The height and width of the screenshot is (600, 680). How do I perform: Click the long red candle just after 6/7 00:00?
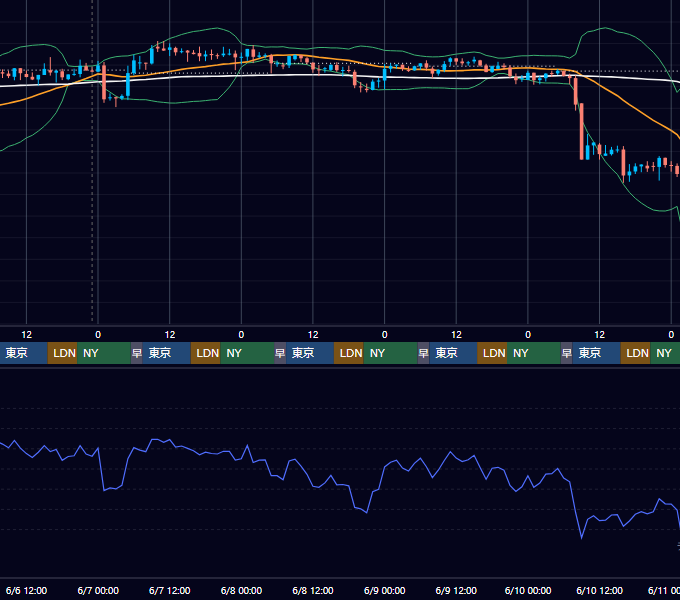[x=104, y=83]
